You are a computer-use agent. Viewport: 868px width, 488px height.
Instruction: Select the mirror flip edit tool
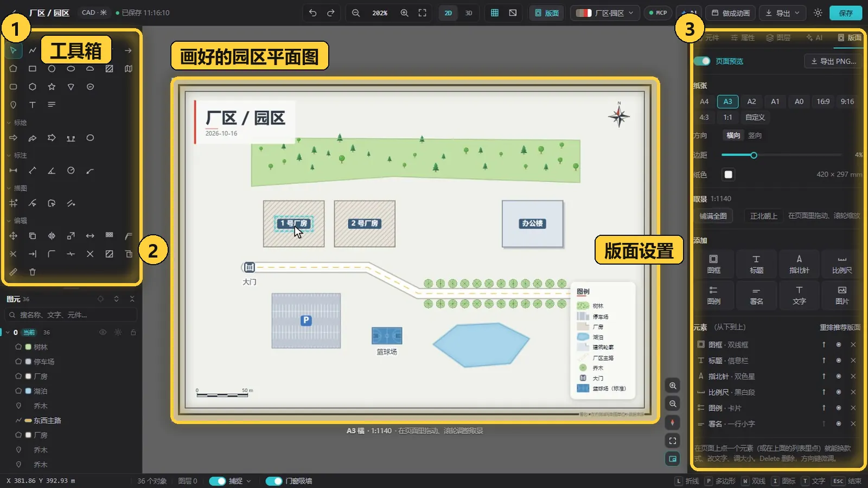[x=52, y=236]
